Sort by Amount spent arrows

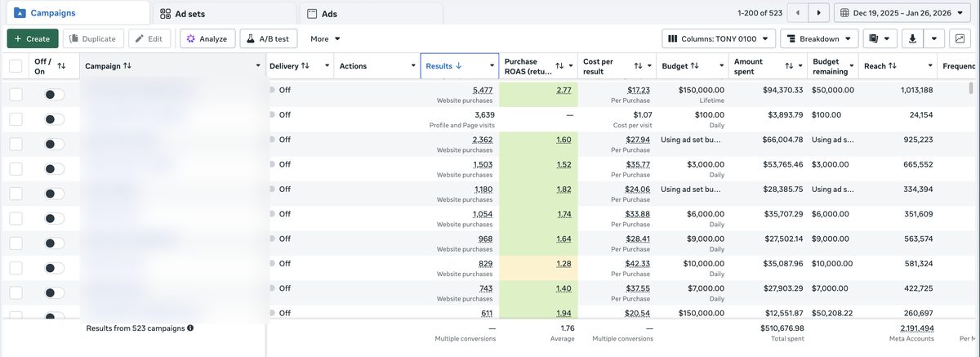pyautogui.click(x=789, y=66)
